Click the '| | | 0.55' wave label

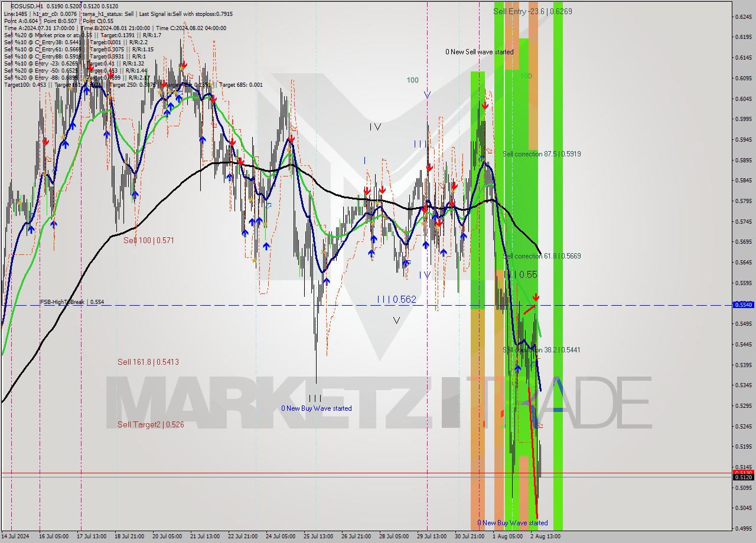tap(521, 275)
